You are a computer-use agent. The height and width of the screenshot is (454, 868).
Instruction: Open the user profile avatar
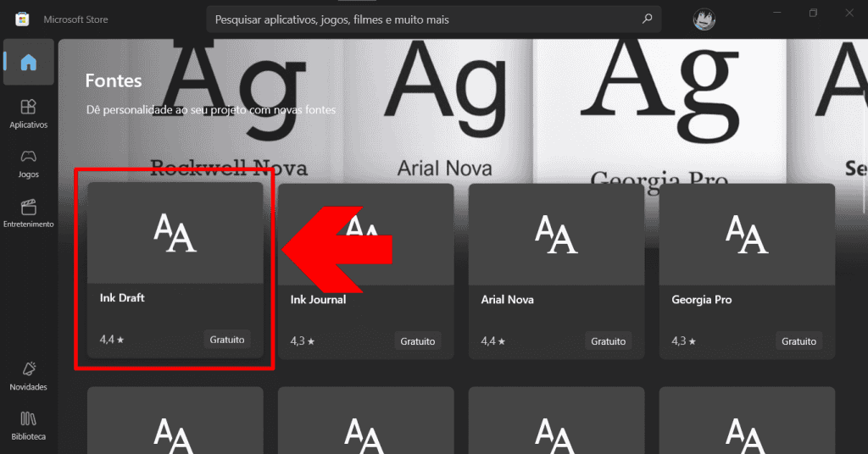[x=704, y=19]
